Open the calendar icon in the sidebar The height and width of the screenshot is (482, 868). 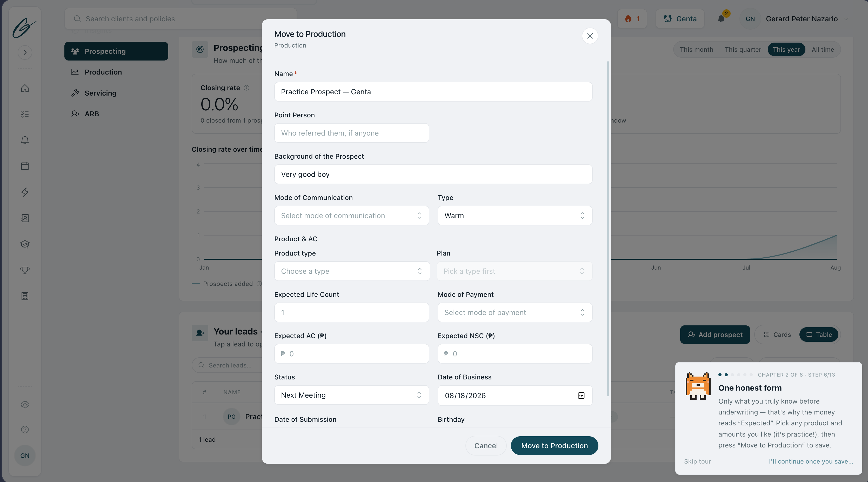(25, 166)
